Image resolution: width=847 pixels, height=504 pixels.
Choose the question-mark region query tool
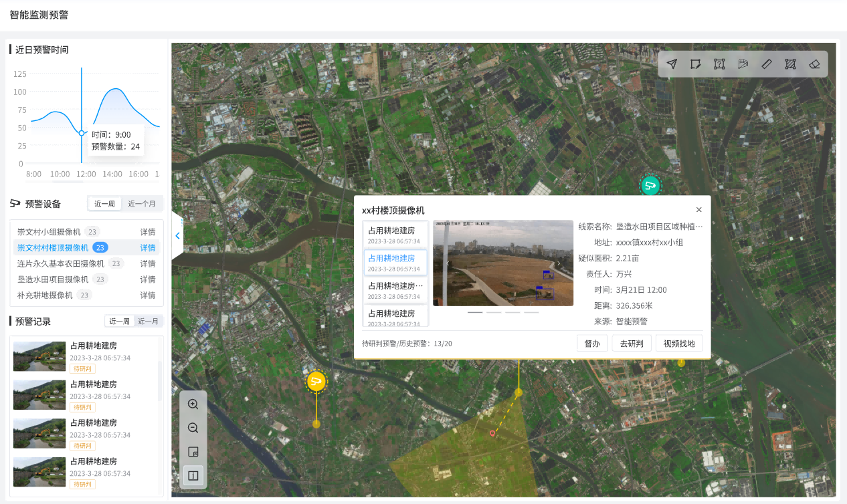coord(719,64)
